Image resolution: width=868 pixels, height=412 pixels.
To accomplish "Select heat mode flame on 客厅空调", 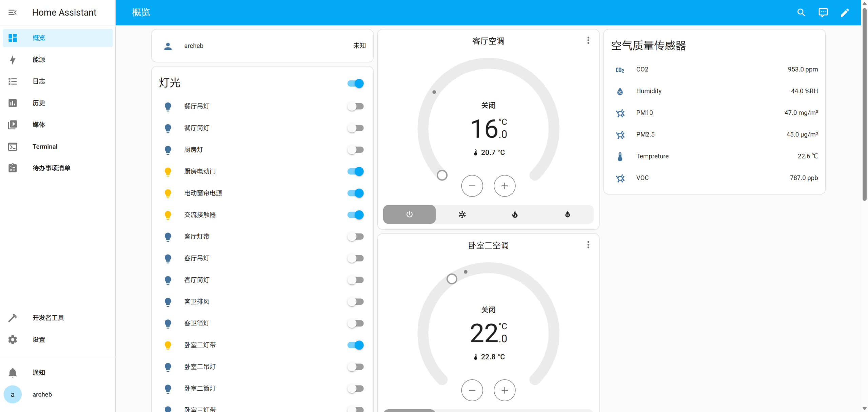I will [x=515, y=214].
